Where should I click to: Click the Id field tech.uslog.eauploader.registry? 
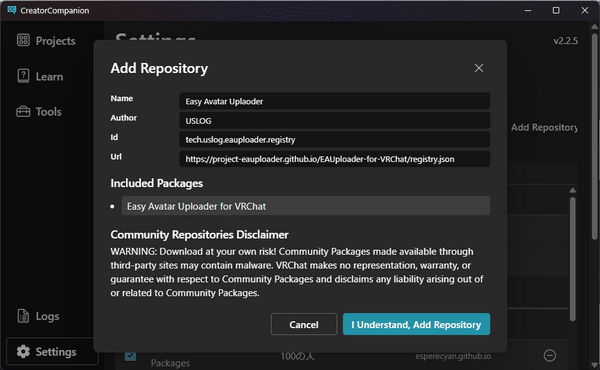click(334, 140)
